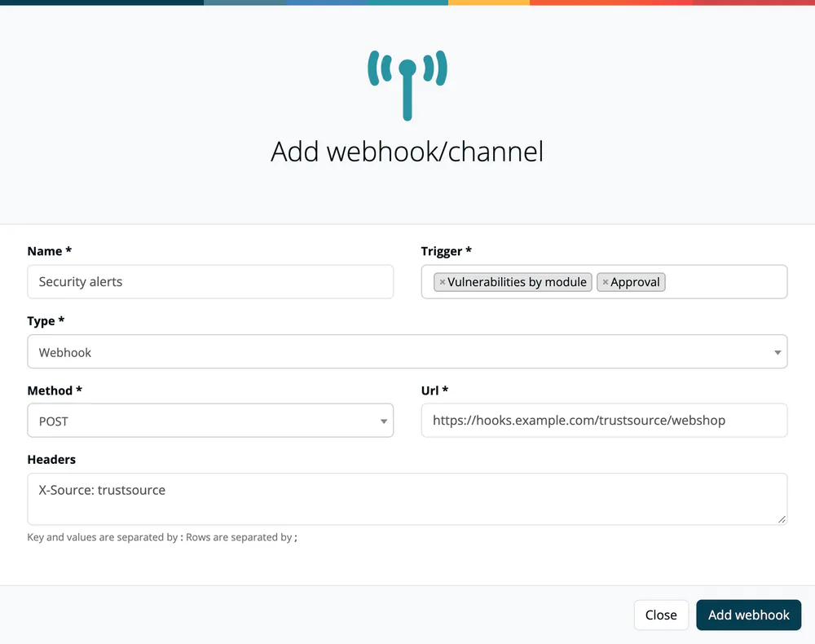Click the header separator hint text
The width and height of the screenshot is (815, 644).
click(162, 537)
